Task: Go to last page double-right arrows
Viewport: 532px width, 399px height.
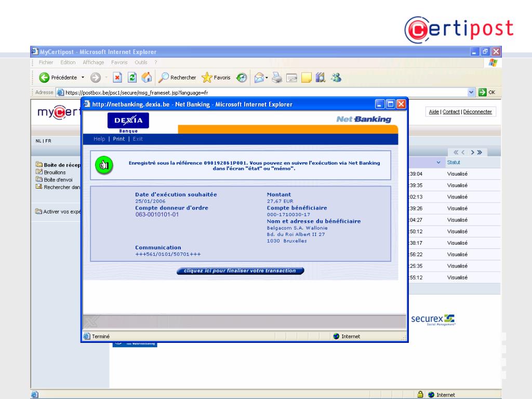Action: (480, 152)
